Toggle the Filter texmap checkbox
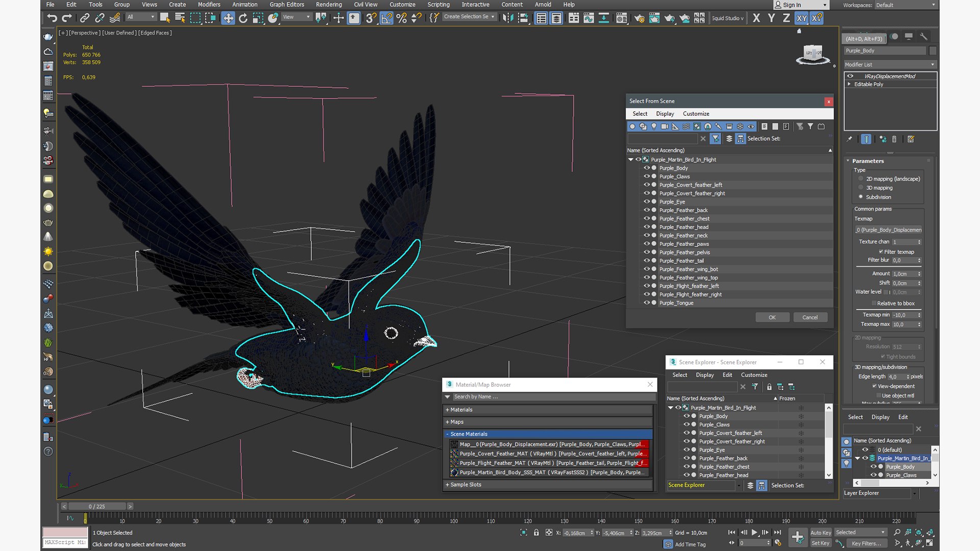This screenshot has width=980, height=551. click(881, 252)
